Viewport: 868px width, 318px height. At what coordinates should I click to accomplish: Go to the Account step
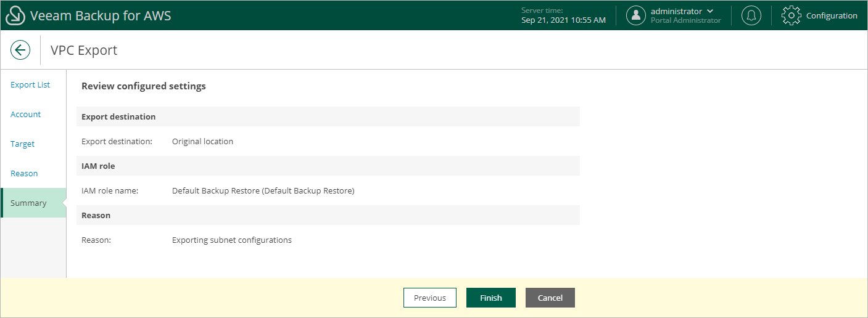[26, 114]
